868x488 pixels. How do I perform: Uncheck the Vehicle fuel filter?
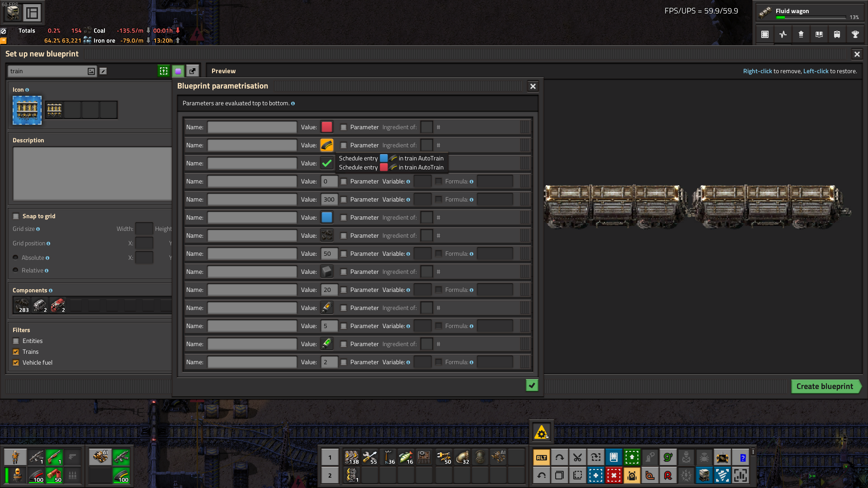[x=16, y=363]
